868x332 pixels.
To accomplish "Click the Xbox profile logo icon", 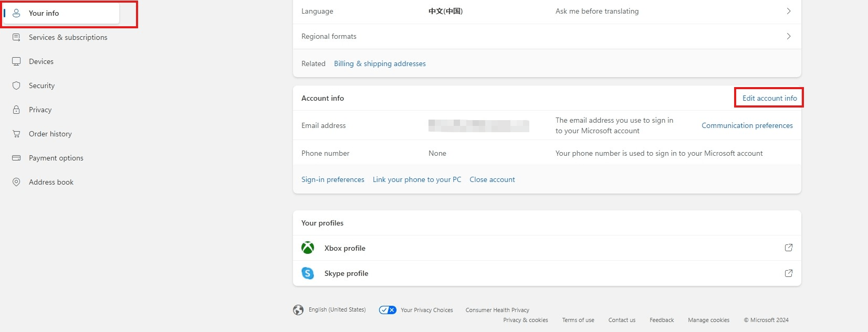I will tap(308, 248).
